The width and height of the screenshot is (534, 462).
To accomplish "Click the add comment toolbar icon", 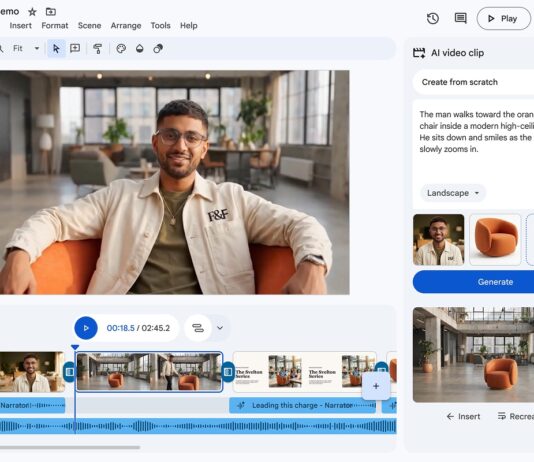I will [x=75, y=48].
